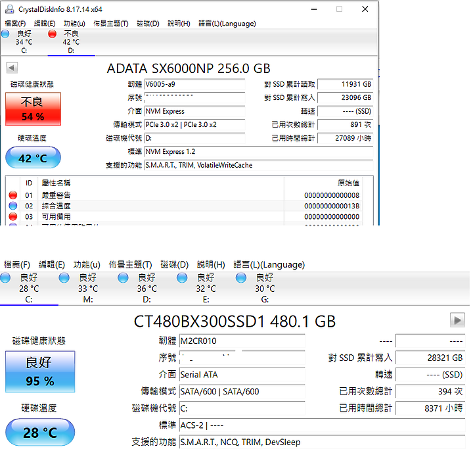Open the 說明(H) menu in upper window
Image resolution: width=473 pixels, height=476 pixels.
click(x=179, y=24)
